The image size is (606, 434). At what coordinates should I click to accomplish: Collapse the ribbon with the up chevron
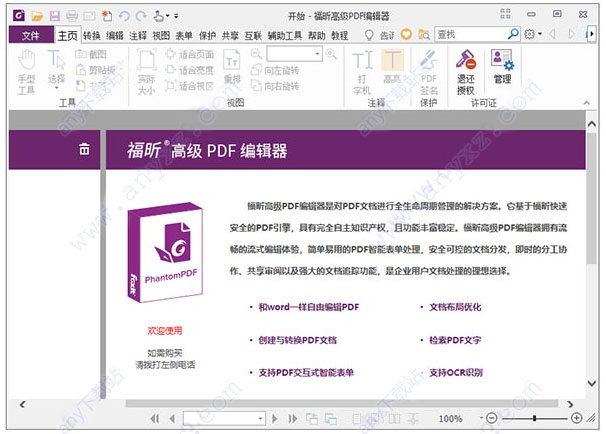pyautogui.click(x=587, y=102)
